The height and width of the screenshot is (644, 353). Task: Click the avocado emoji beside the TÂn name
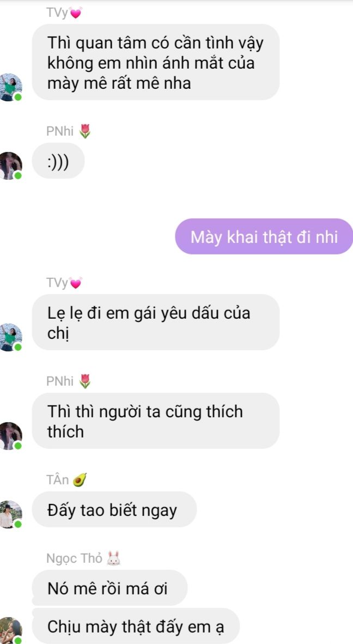[x=80, y=479]
